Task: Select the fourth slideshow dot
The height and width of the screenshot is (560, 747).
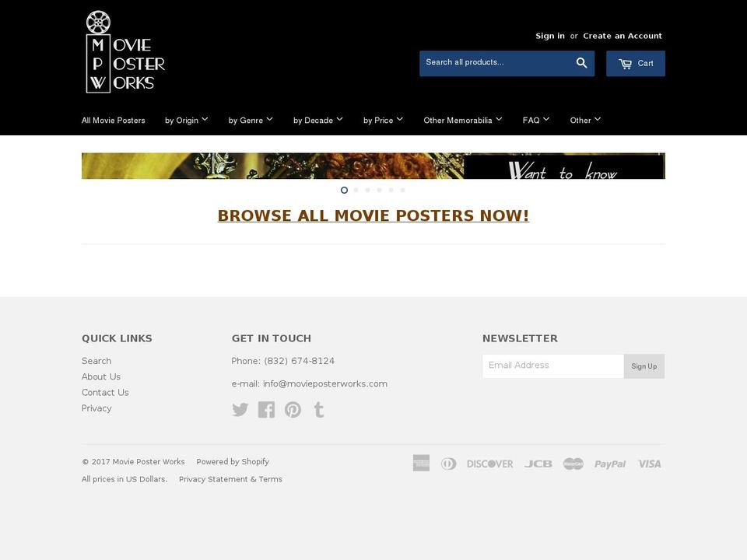Action: (379, 190)
